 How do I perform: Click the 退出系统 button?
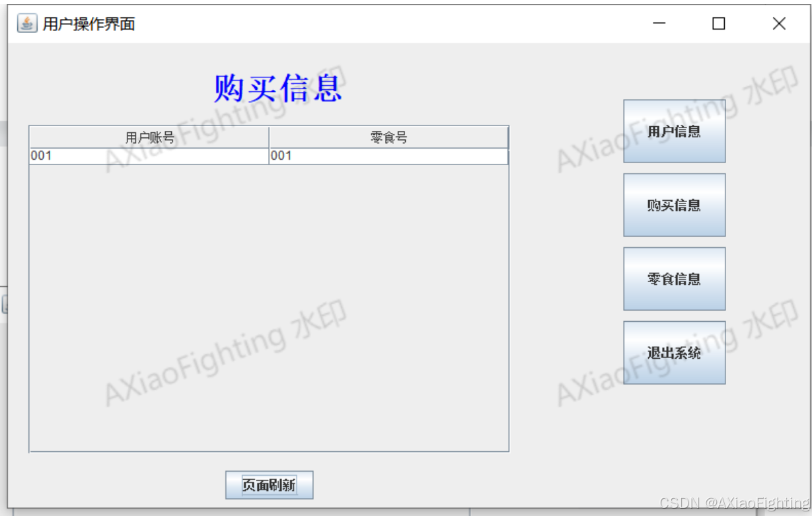tap(675, 353)
